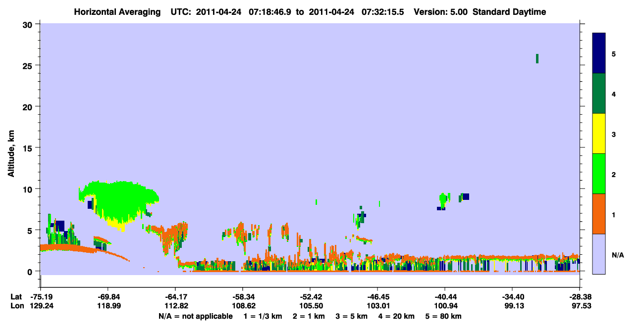644x330 pixels.
Task: Click latitude value -40.44
Action: 444,297
